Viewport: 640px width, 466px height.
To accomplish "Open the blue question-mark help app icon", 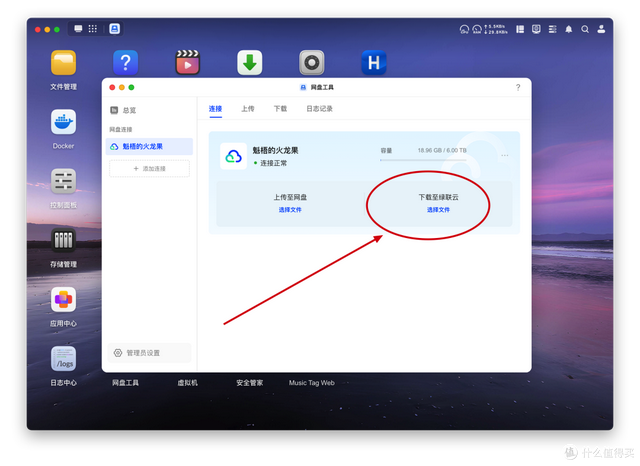I will tap(125, 63).
